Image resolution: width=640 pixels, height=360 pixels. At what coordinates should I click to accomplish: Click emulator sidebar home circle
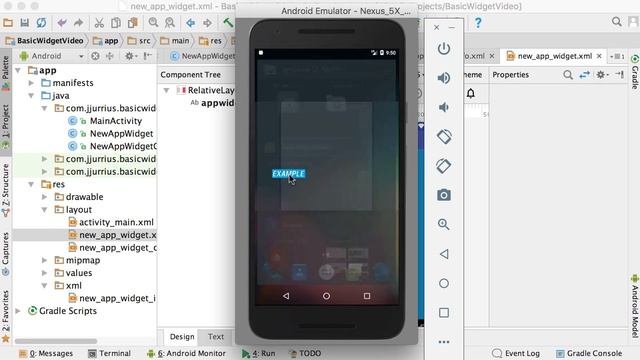coord(444,283)
